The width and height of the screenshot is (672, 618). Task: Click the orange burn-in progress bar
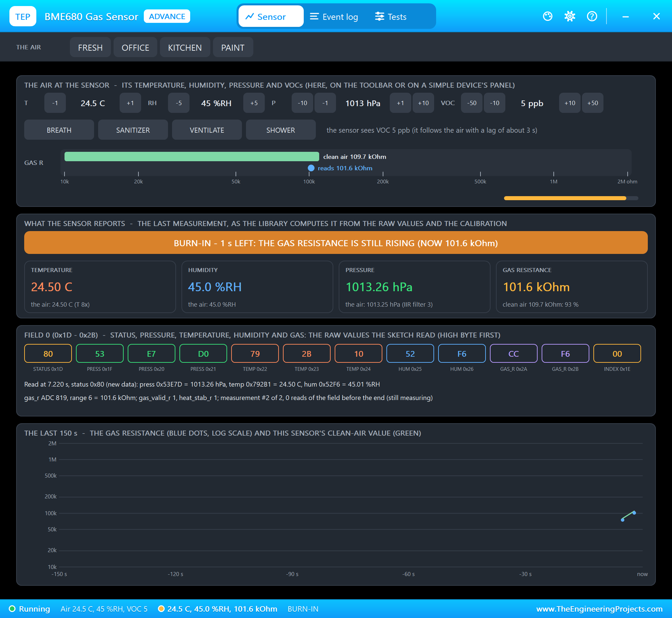565,198
